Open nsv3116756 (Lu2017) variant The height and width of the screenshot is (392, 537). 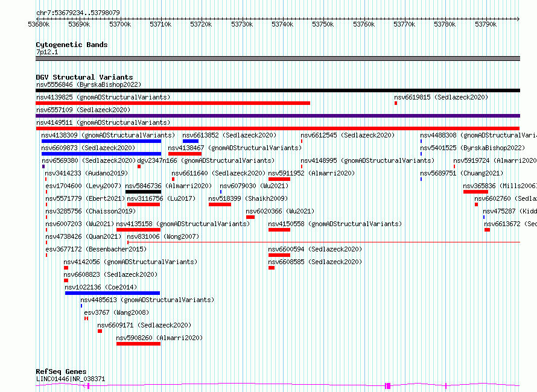pos(161,198)
